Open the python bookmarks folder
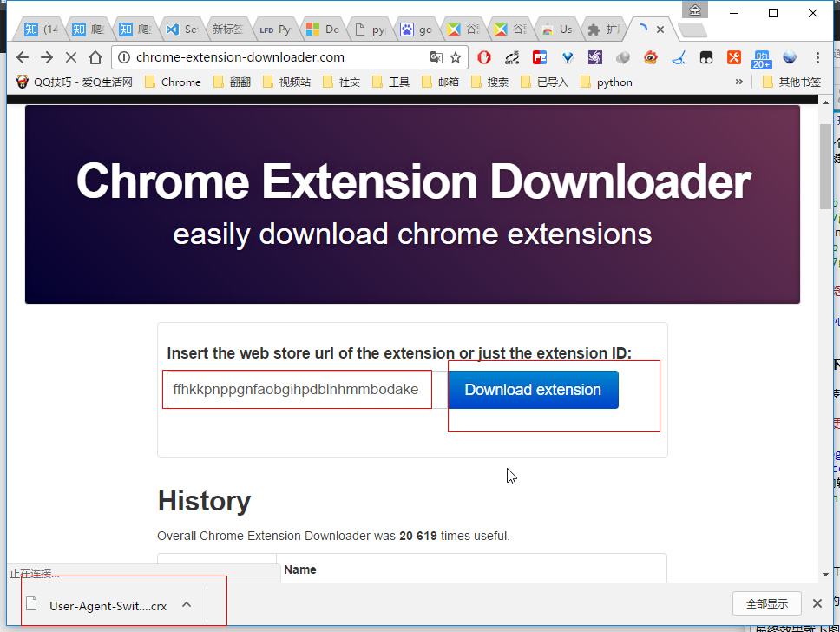This screenshot has height=632, width=840. pyautogui.click(x=606, y=82)
